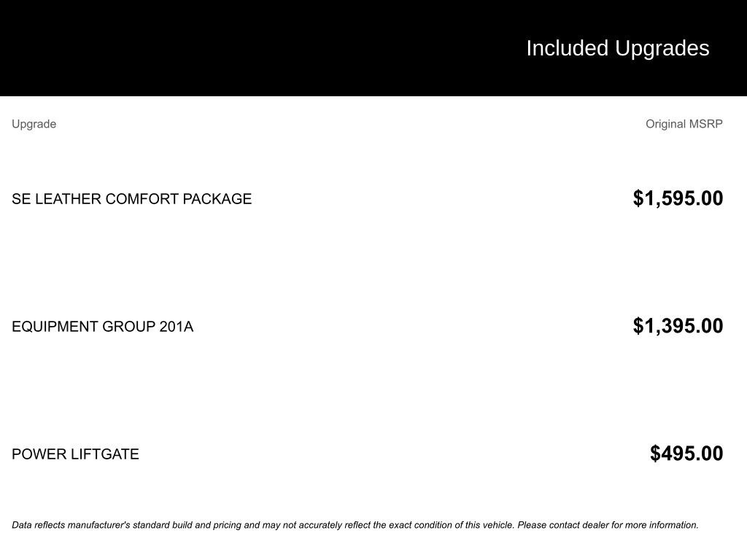Click the $1,395.00 price
The image size is (747, 560).
pyautogui.click(x=678, y=326)
